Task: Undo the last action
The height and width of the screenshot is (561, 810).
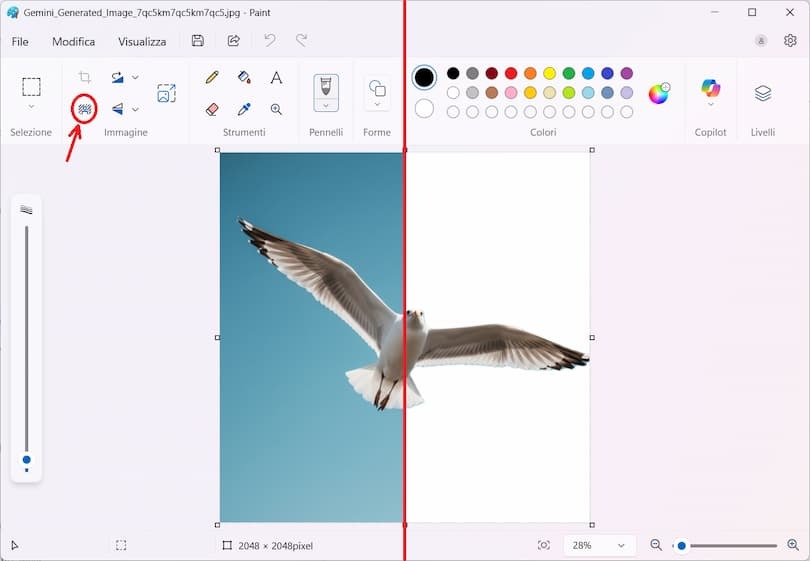Action: 270,41
